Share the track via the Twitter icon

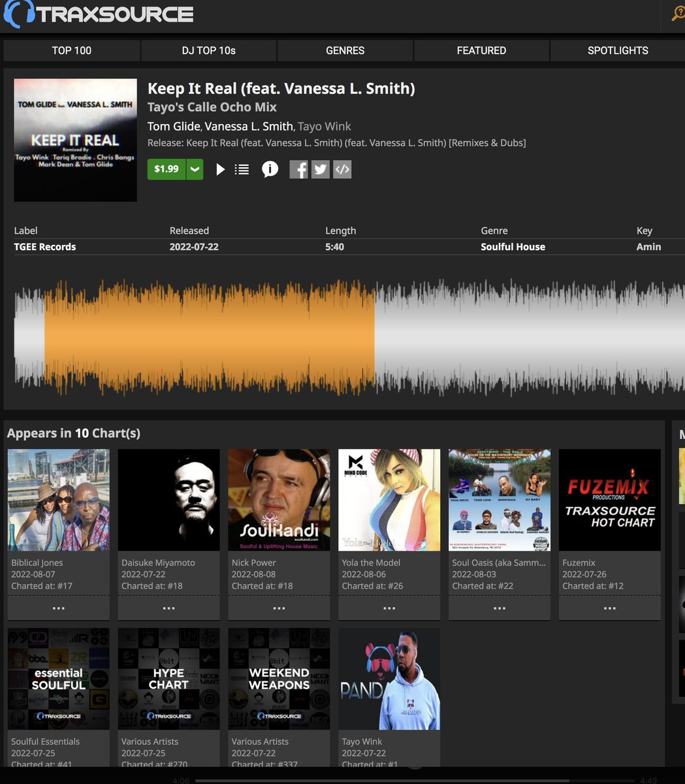[x=320, y=169]
